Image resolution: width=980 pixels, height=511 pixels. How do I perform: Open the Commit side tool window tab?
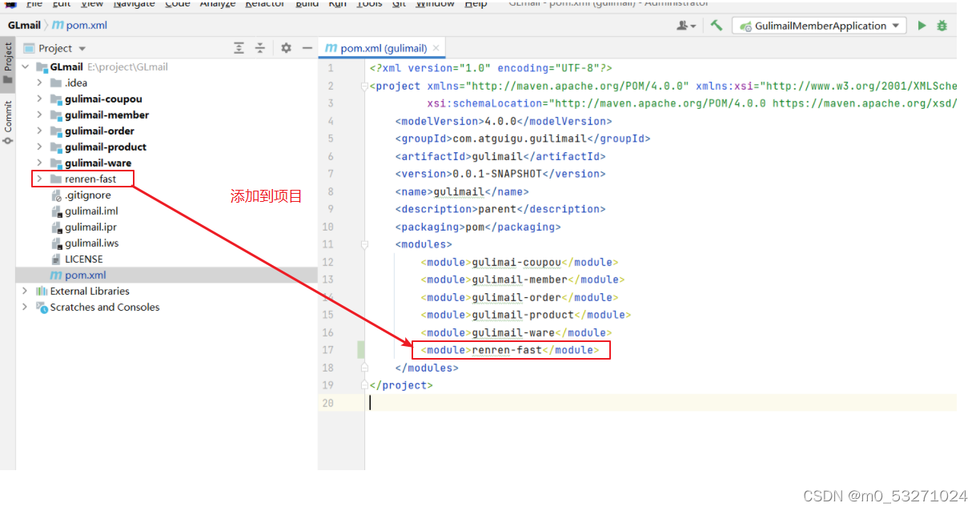[8, 123]
